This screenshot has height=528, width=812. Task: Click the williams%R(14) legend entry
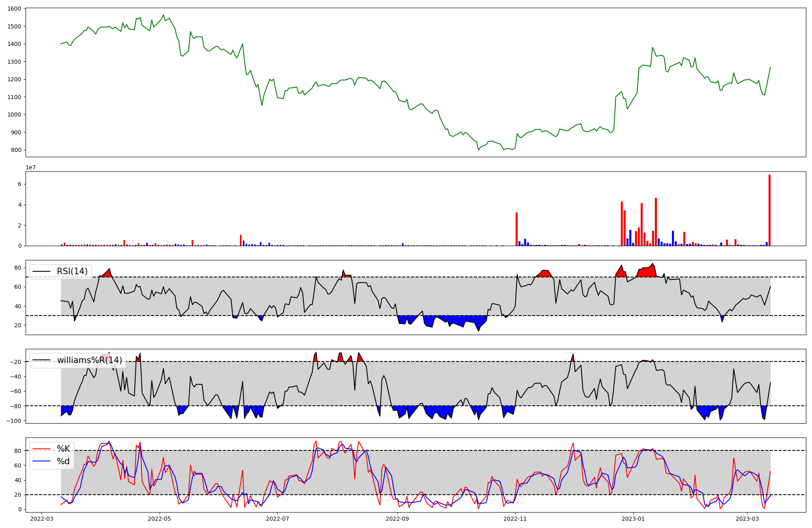(89, 360)
